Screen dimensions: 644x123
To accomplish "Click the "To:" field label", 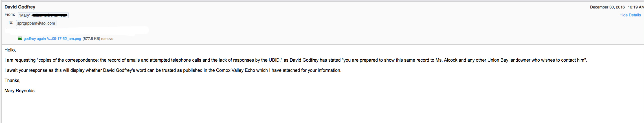I will (10, 22).
